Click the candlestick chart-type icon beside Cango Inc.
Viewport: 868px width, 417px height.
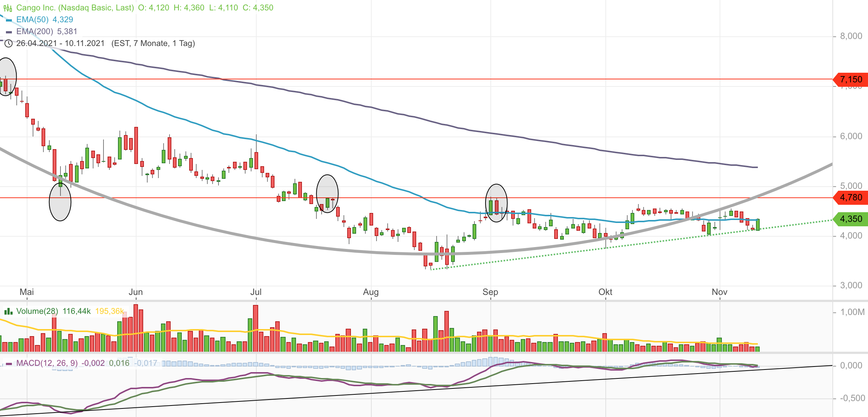(x=8, y=8)
